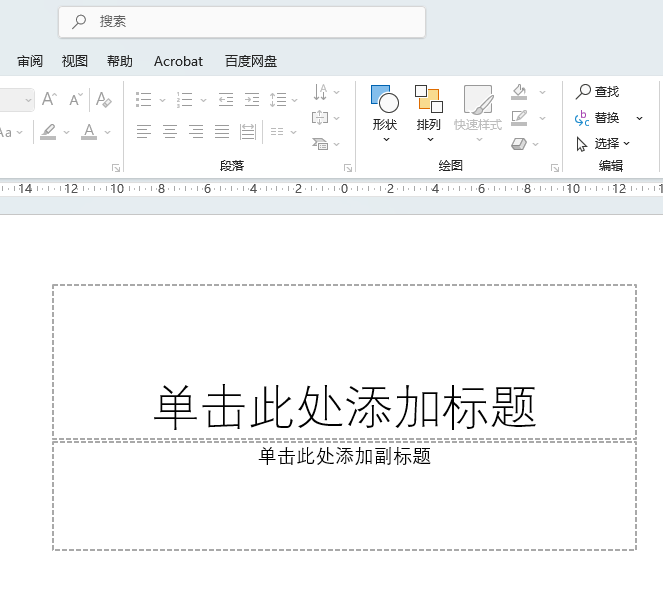Viewport: 663px width, 603px height.
Task: Apply the shape fill paint bucket
Action: tap(519, 92)
